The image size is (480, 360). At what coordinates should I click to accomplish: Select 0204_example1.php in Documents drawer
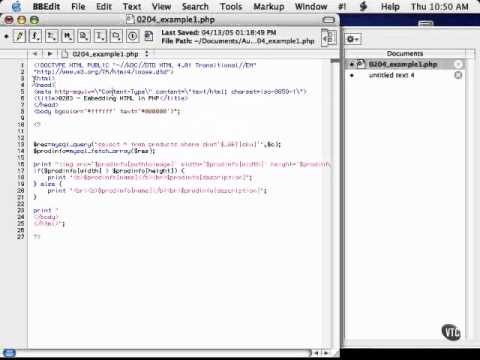(x=403, y=64)
